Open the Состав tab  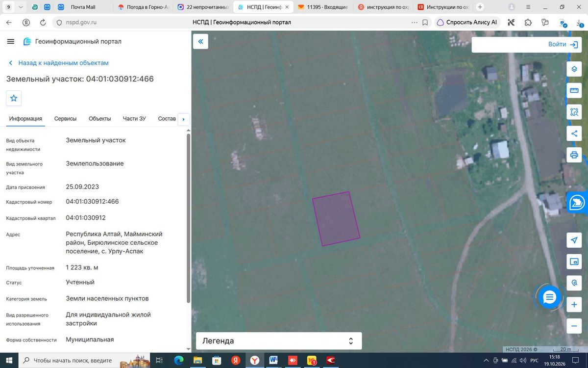[x=167, y=119]
